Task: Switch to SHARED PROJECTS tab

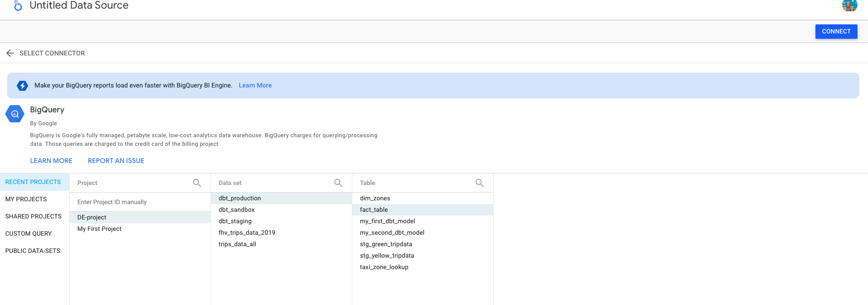Action: tap(34, 217)
